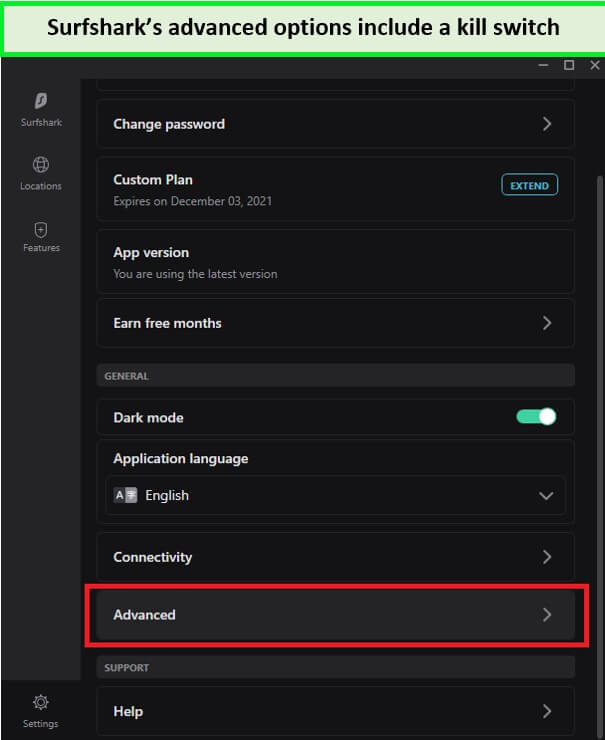Open Features shield icon in sidebar
The image size is (605, 740).
(41, 230)
